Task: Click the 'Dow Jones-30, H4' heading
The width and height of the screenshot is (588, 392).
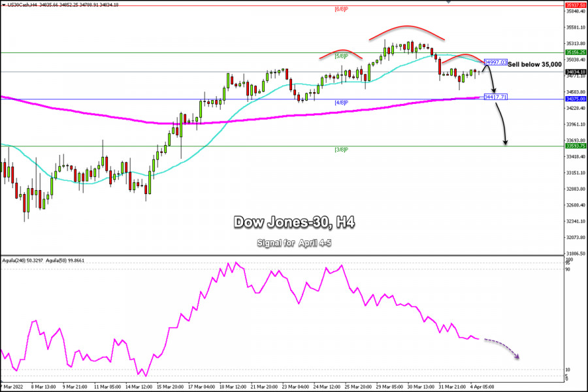Action: click(x=294, y=222)
